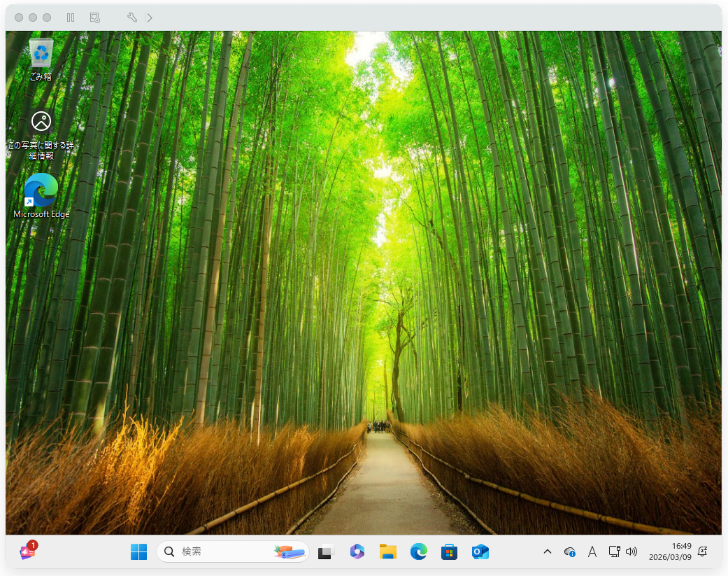Launch Edge browser from the taskbar

419,552
